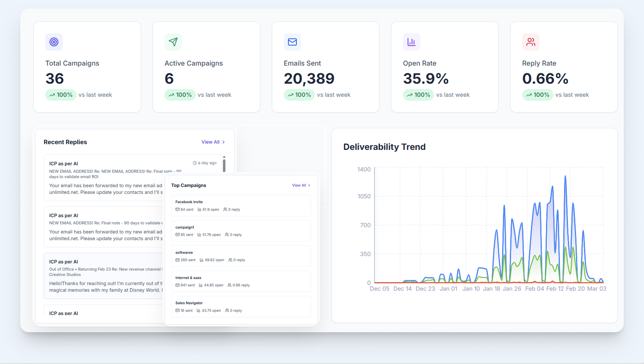The height and width of the screenshot is (364, 644).
Task: Click the 100% badge beneath Reply Rate
Action: click(x=537, y=95)
